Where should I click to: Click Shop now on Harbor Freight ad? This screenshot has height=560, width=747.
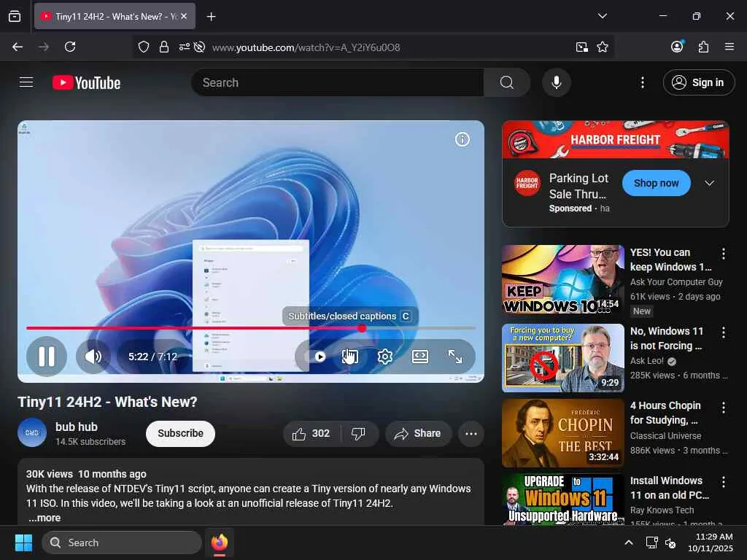(656, 183)
